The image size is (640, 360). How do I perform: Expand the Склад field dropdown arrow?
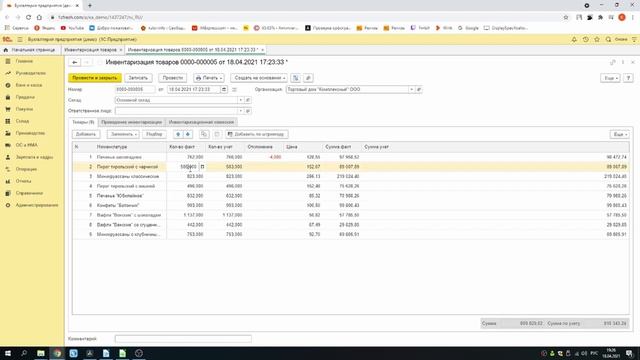coord(240,100)
